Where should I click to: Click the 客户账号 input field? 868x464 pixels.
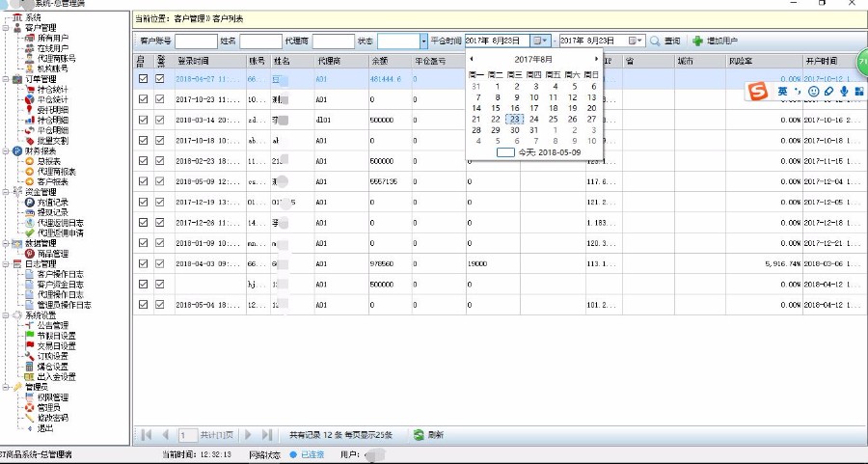[x=196, y=41]
